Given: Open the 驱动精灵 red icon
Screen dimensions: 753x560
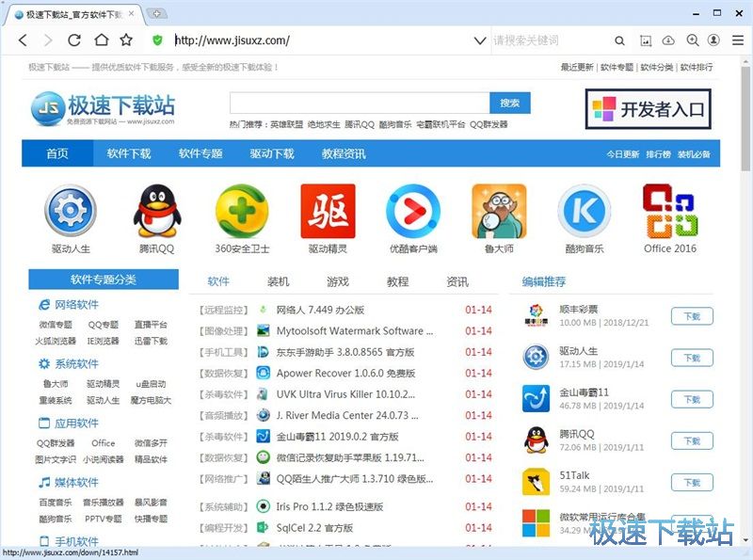Looking at the screenshot, I should click(328, 211).
